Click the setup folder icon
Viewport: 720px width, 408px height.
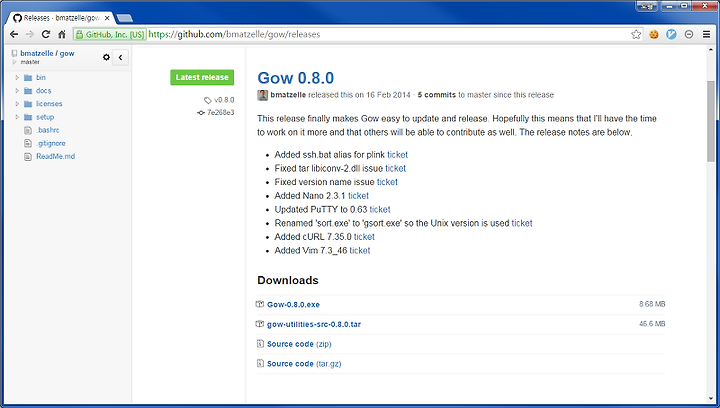click(28, 117)
